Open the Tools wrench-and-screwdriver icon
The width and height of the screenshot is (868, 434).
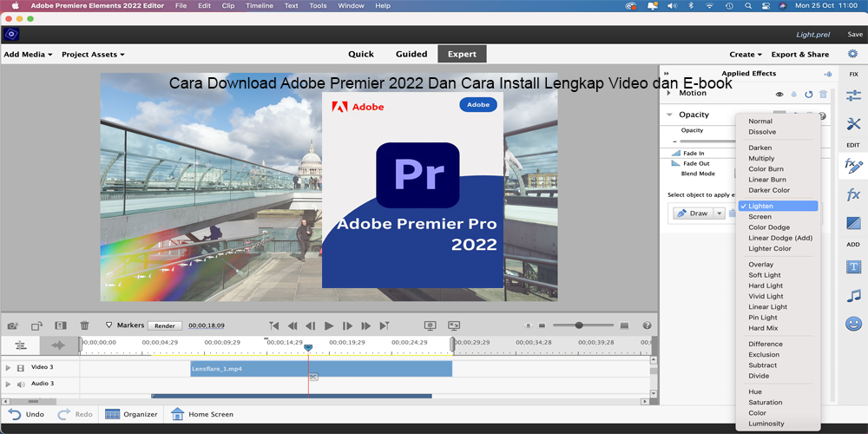tap(853, 124)
